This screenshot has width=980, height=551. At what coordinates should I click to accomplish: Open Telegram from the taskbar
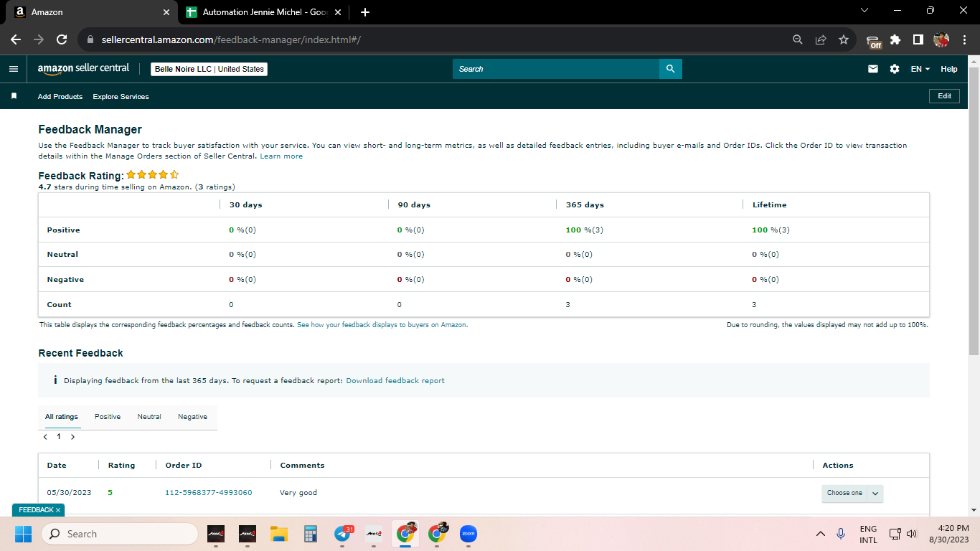pos(343,534)
